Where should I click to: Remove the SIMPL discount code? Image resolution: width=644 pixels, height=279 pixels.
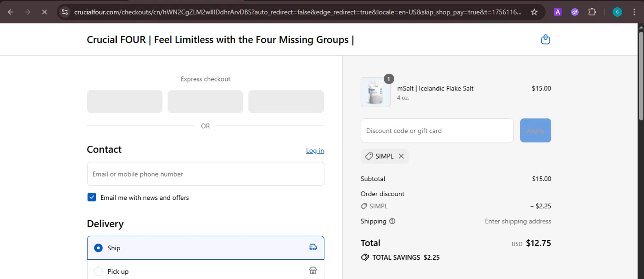coord(401,156)
